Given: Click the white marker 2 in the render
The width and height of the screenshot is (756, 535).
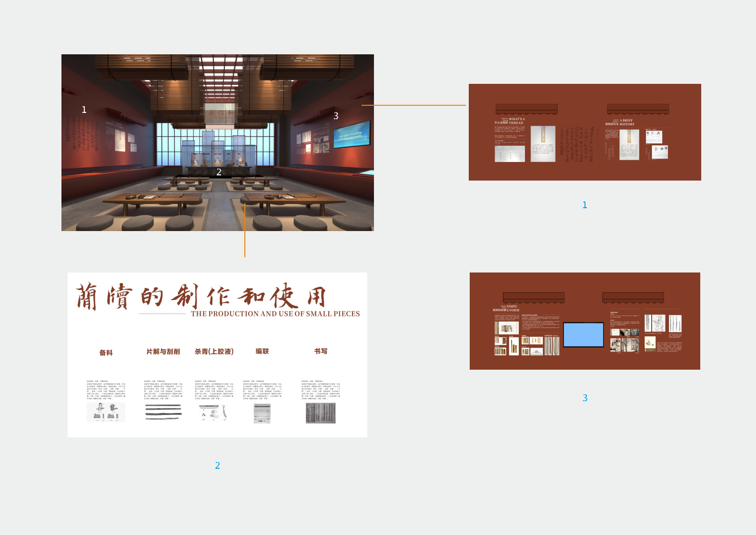Looking at the screenshot, I should [219, 172].
